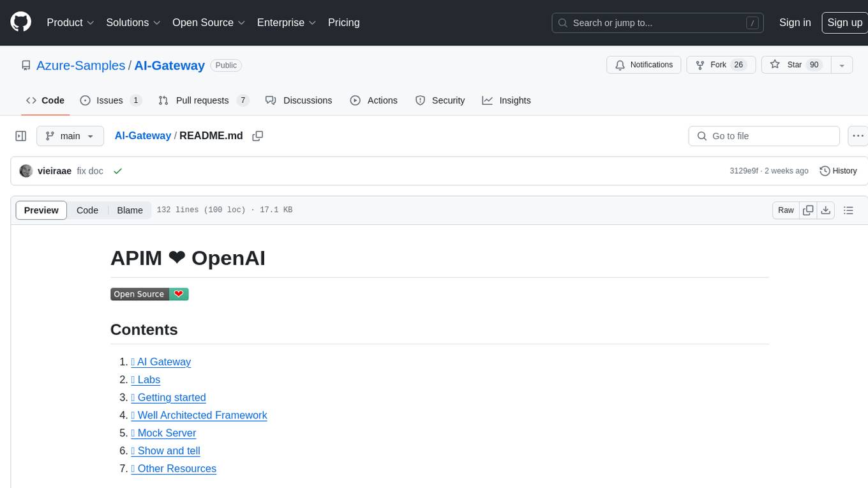The image size is (868, 488).
Task: Switch to the Security tab
Action: 440,100
